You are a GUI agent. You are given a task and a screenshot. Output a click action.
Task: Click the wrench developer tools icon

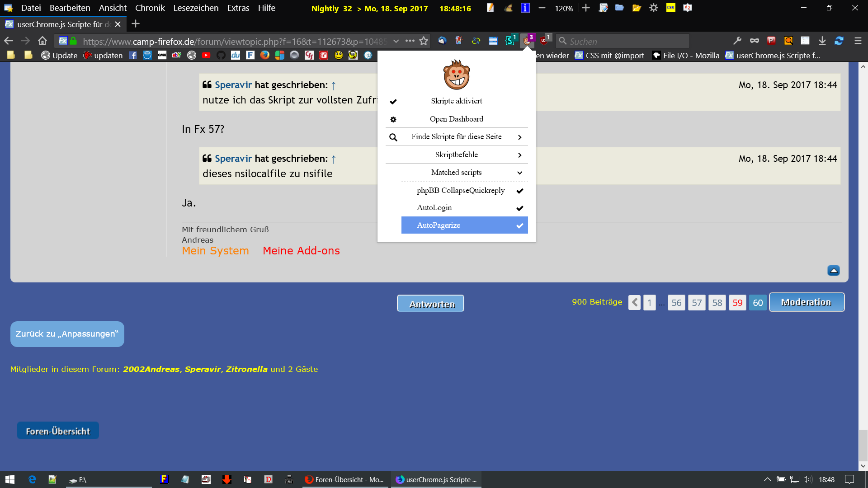point(737,41)
